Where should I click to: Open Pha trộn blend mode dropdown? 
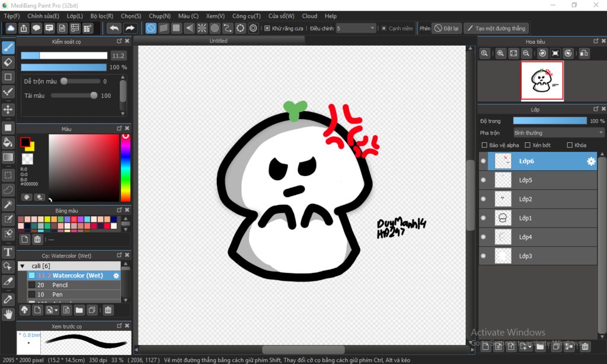(x=558, y=133)
